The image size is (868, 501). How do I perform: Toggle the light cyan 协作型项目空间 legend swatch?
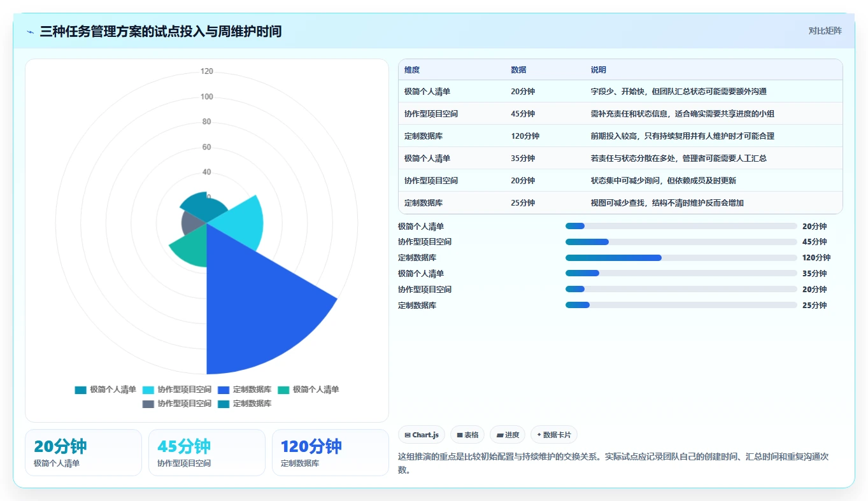[x=148, y=390]
